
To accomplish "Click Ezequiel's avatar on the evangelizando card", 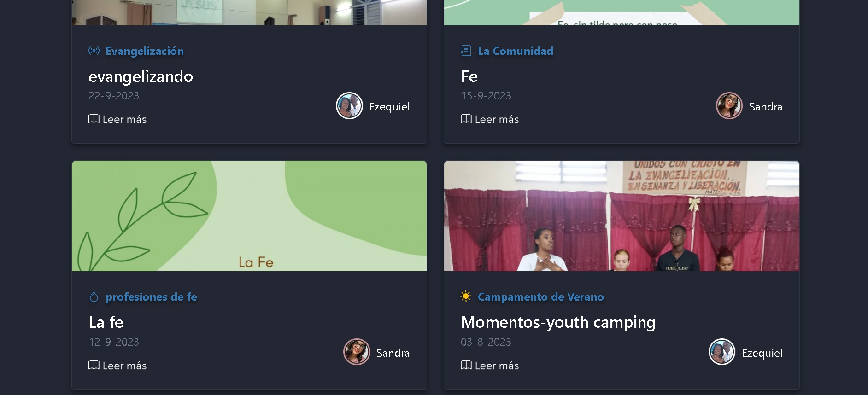I will [x=349, y=106].
